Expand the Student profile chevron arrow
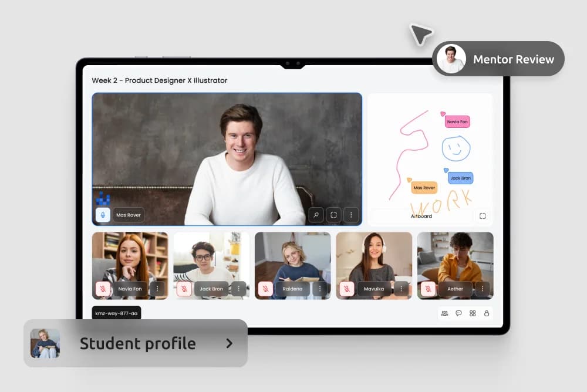This screenshot has width=587, height=392. point(230,344)
